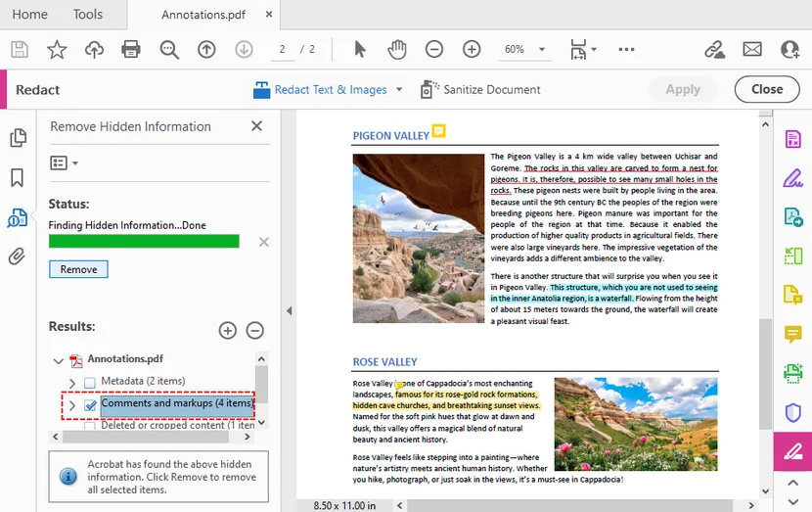Viewport: 812px width, 512px height.
Task: Check Deleted or cropped content checkbox
Action: [90, 427]
